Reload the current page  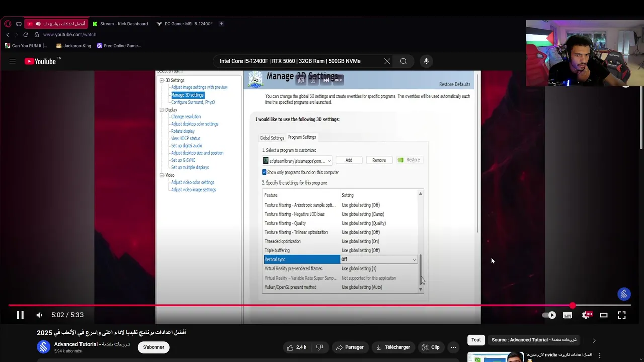[x=26, y=35]
